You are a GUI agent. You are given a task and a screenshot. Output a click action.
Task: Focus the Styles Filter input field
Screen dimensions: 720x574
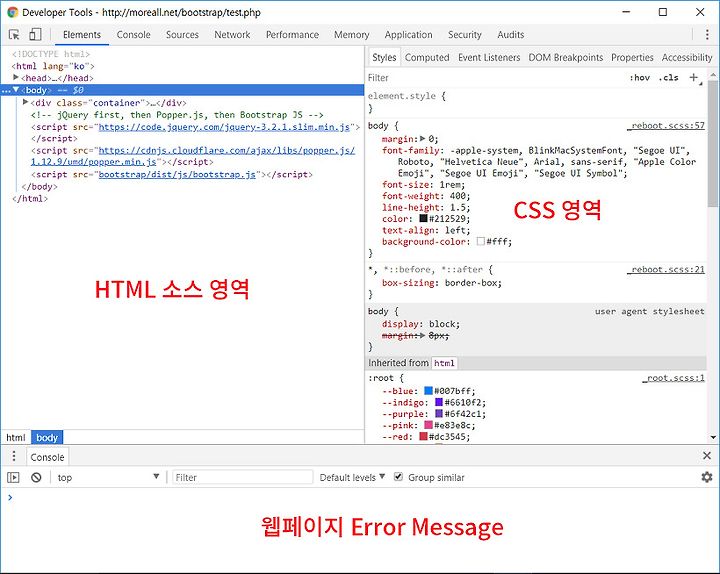pos(496,78)
